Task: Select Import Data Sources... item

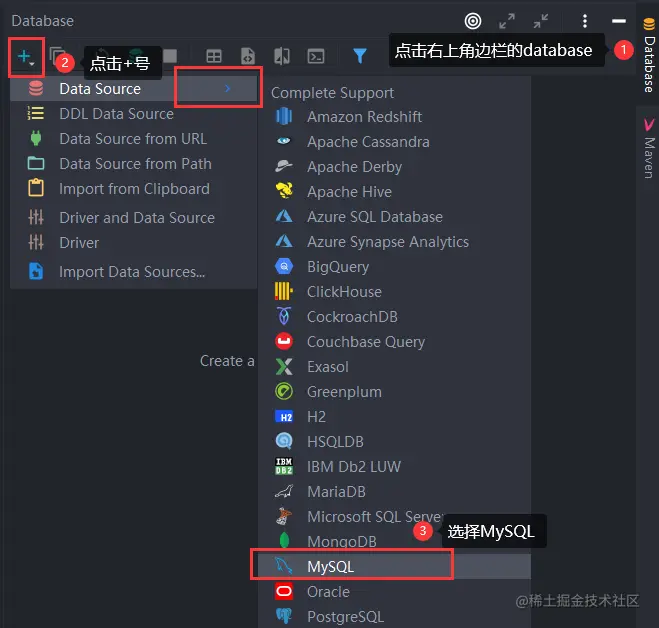Action: (x=134, y=272)
